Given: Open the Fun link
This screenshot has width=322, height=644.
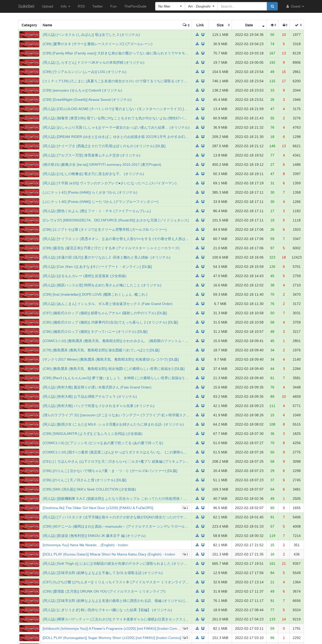Looking at the screenshot, I should point(113,6).
